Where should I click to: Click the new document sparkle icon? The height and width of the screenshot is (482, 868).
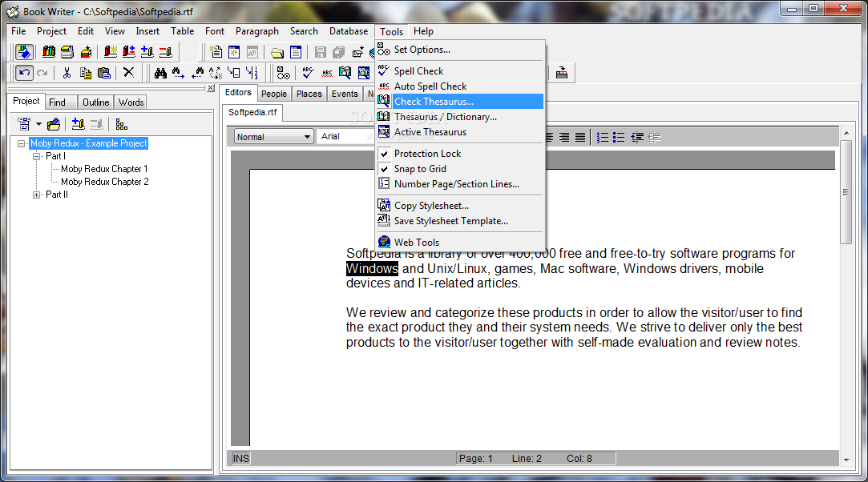(x=216, y=52)
